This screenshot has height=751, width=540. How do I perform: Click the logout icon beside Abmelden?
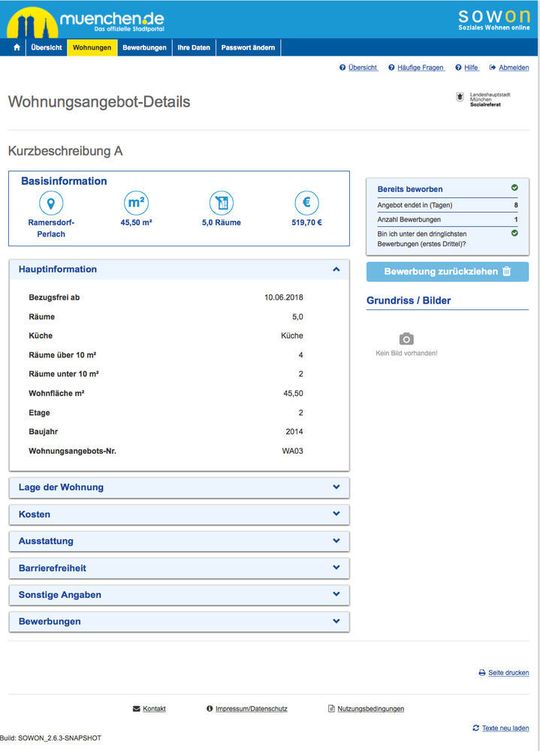[x=493, y=68]
